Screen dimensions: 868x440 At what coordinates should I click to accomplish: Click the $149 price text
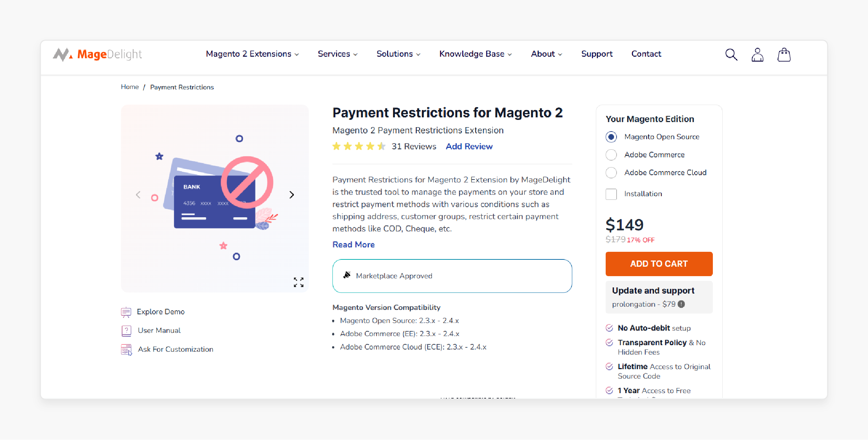624,225
